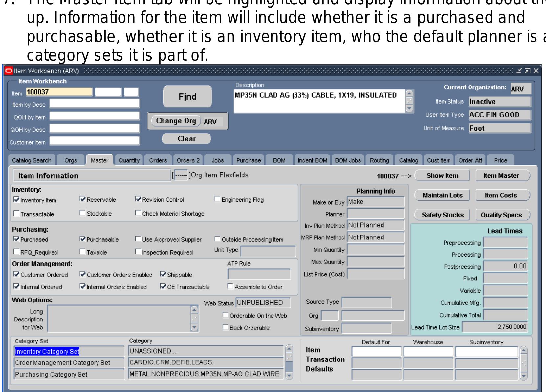
Task: Switch to the Price tab
Action: 500,160
